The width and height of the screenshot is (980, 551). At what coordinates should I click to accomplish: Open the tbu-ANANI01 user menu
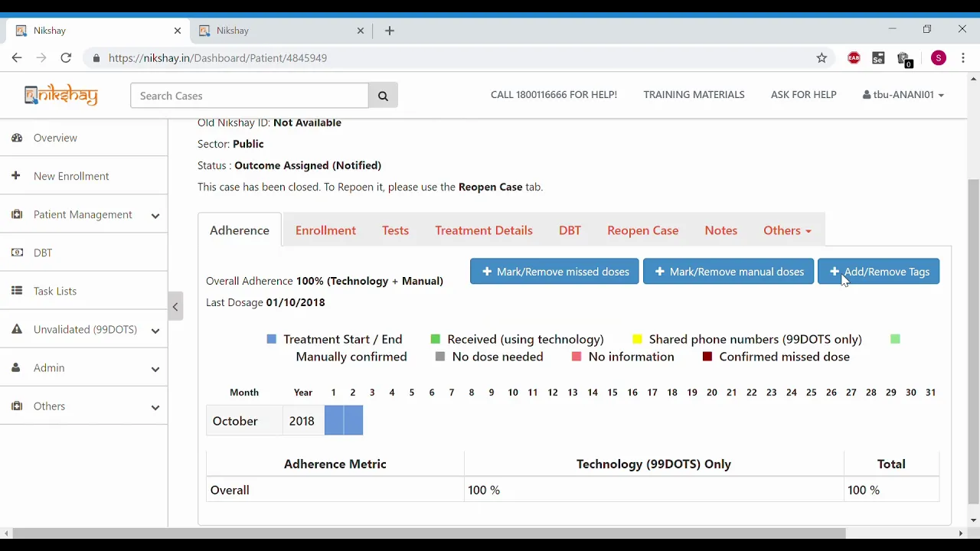(x=903, y=95)
